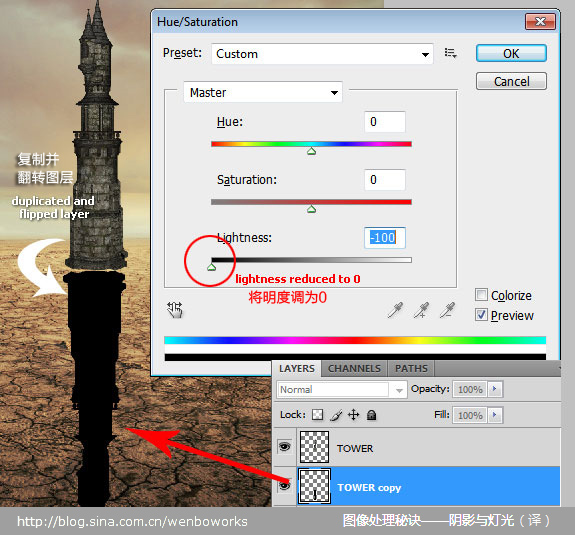The image size is (575, 535).
Task: Click the preset options menu icon
Action: [x=450, y=54]
